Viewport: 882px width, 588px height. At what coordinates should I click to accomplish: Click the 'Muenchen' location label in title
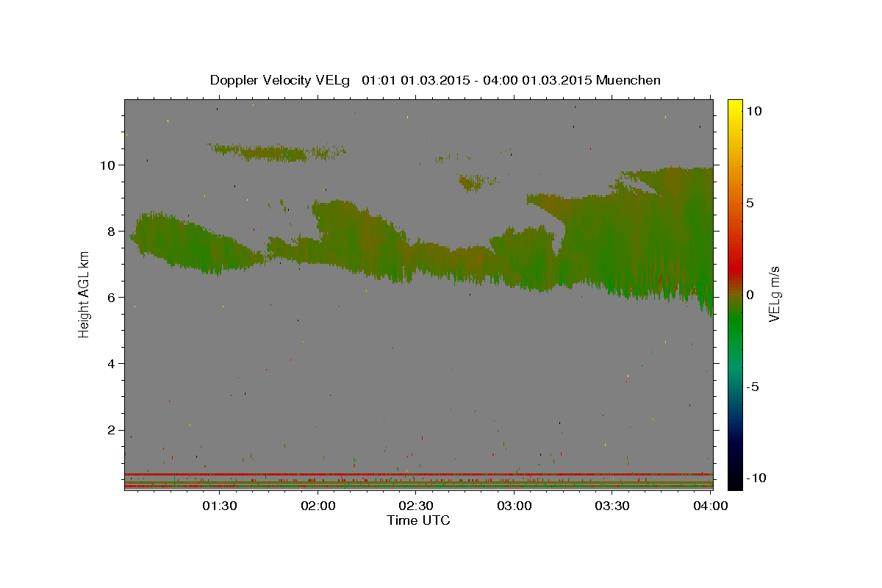pyautogui.click(x=628, y=80)
